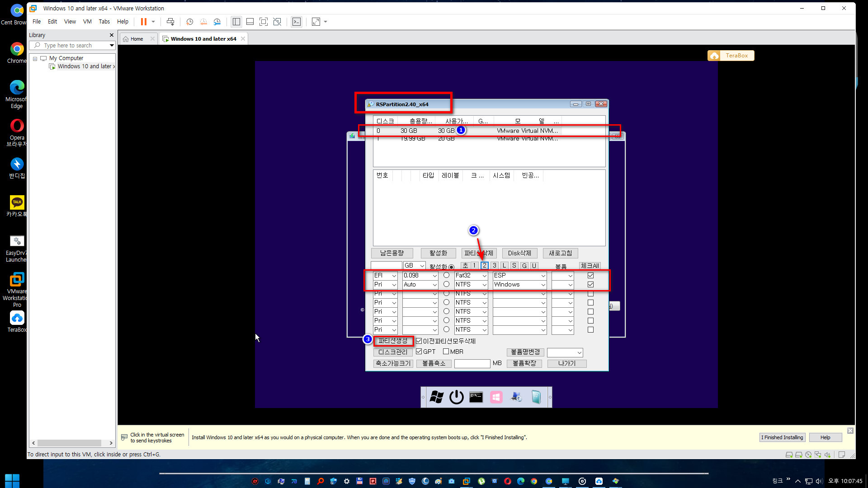Enable the MBR checkbox
Image resolution: width=868 pixels, height=488 pixels.
(x=446, y=352)
